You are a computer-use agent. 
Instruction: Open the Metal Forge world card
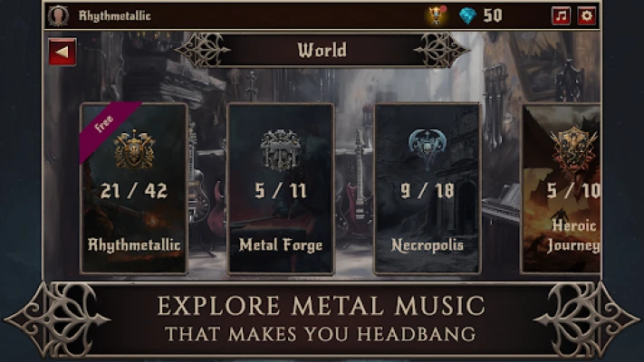[x=281, y=188]
